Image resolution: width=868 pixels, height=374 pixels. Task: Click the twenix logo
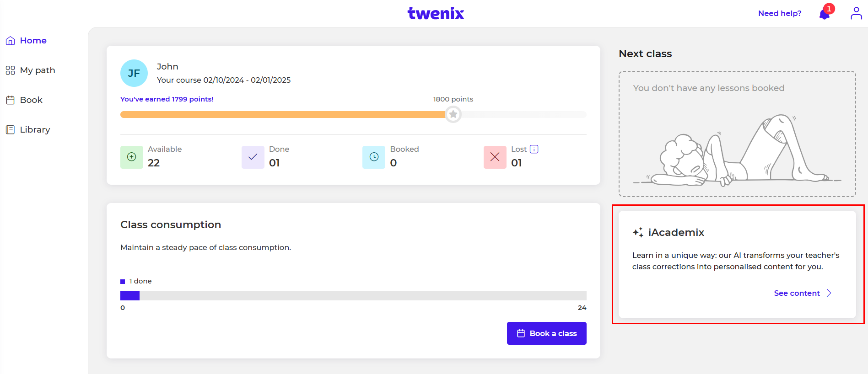[x=436, y=13]
